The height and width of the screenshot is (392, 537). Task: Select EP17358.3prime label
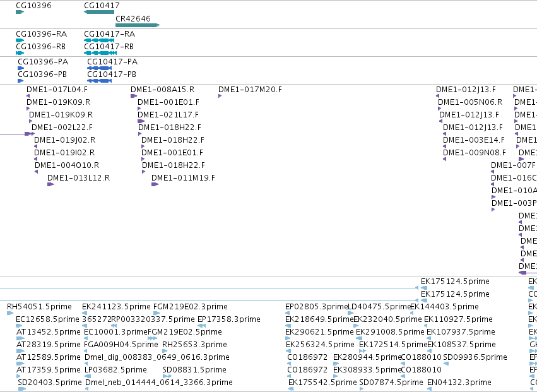(x=229, y=319)
